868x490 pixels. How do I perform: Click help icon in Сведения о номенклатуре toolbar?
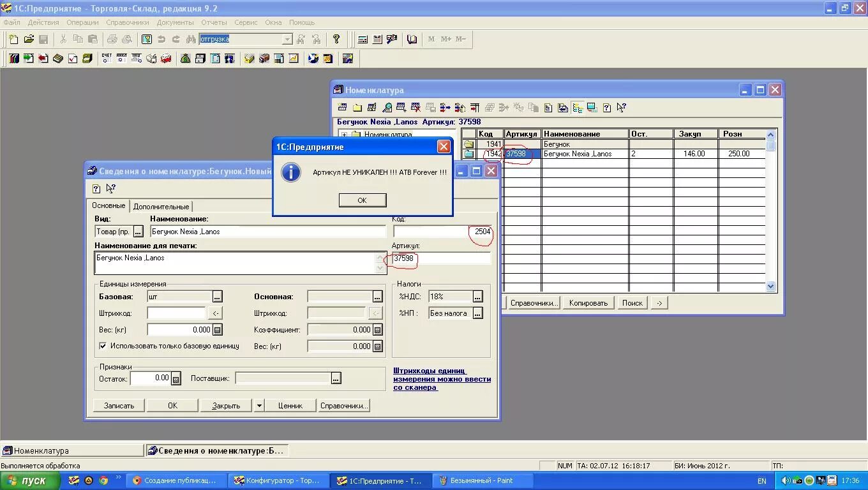[96, 189]
